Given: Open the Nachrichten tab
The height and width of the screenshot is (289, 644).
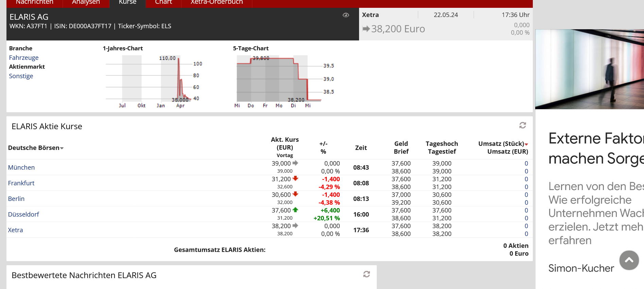Looking at the screenshot, I should [34, 2].
